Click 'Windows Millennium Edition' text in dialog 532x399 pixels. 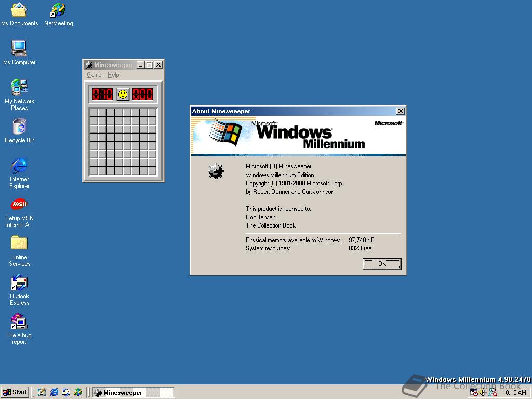point(280,175)
